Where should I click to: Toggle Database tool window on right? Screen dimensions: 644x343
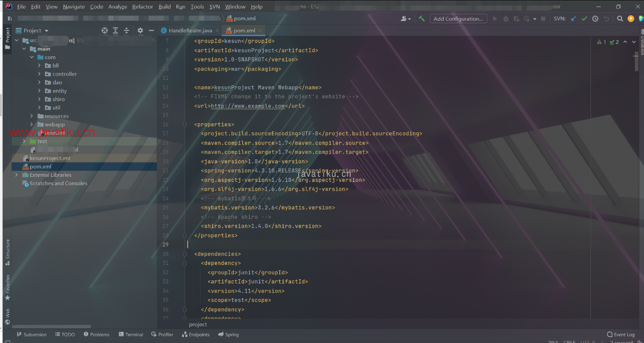pos(641,42)
